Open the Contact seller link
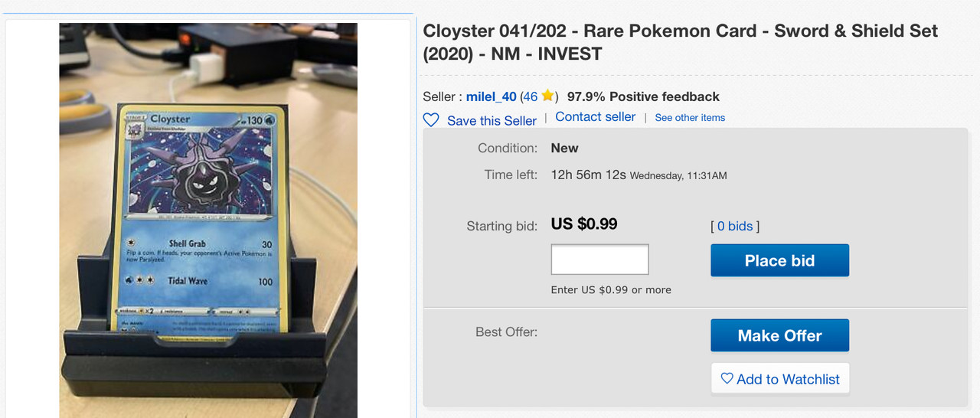This screenshot has height=418, width=980. tap(596, 116)
